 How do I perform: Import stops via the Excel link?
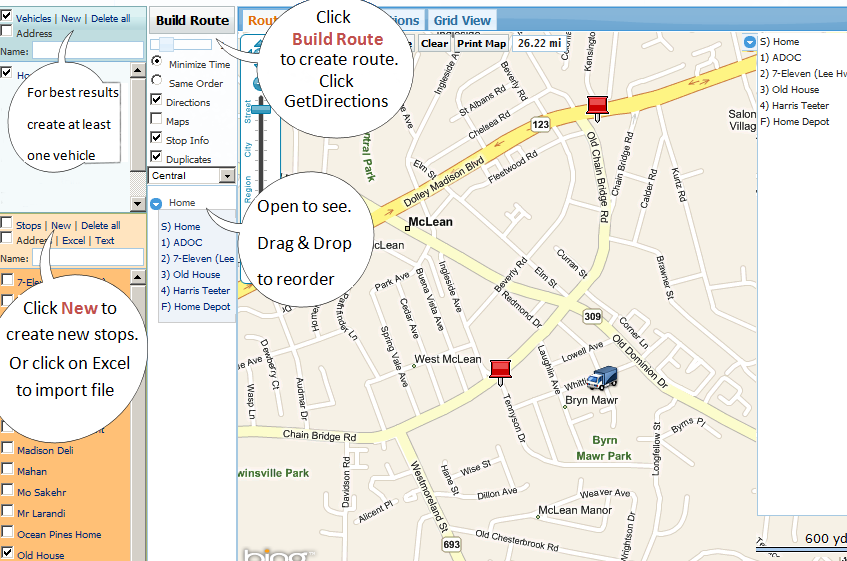pos(73,241)
